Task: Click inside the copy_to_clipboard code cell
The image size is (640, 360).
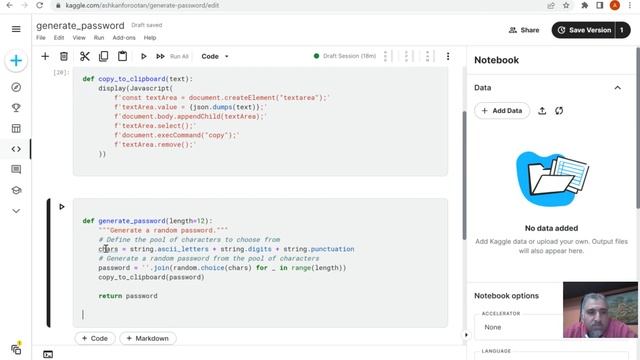Action: point(260,121)
